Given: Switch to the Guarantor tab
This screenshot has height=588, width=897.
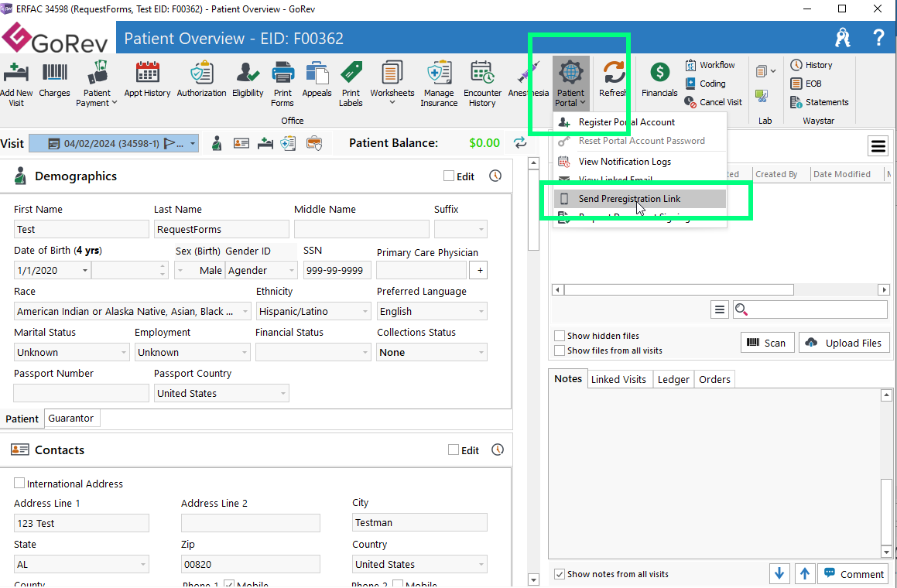Looking at the screenshot, I should 71,418.
